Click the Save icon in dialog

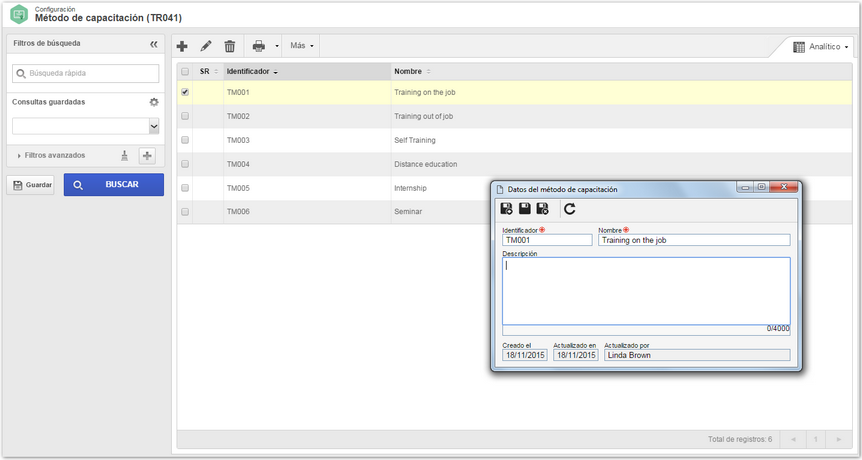point(524,208)
